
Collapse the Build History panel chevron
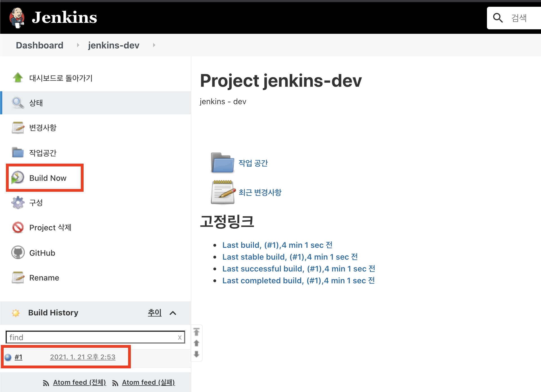[173, 313]
